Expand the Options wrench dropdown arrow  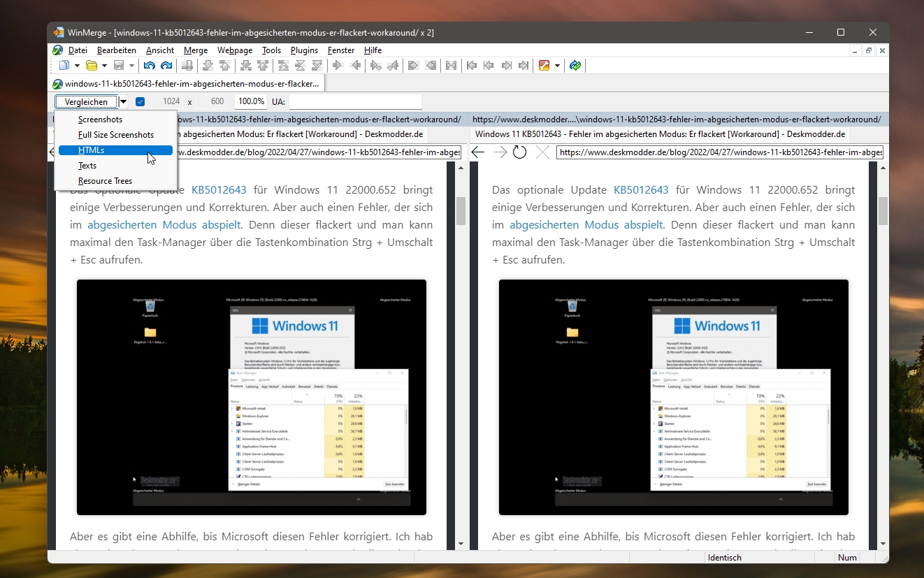(557, 66)
